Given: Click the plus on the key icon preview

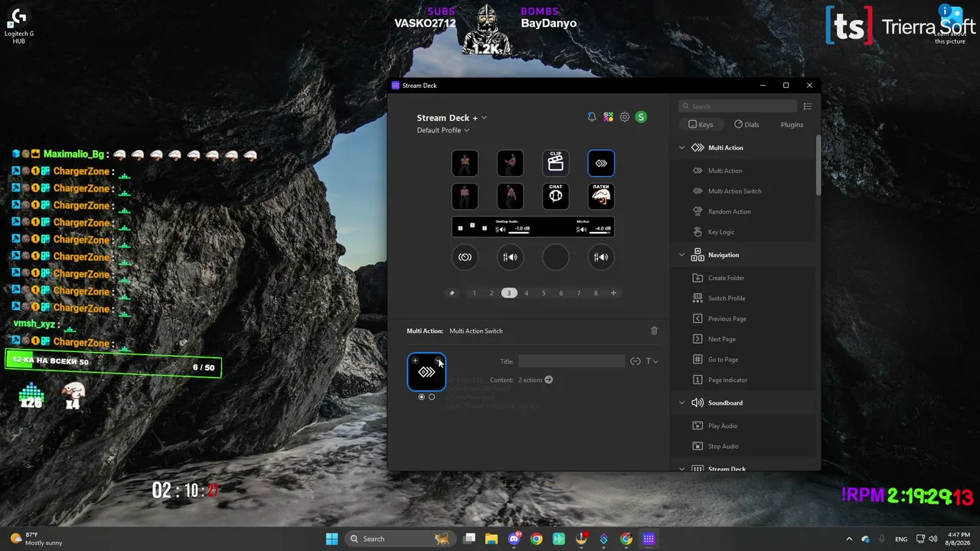Looking at the screenshot, I should [415, 360].
